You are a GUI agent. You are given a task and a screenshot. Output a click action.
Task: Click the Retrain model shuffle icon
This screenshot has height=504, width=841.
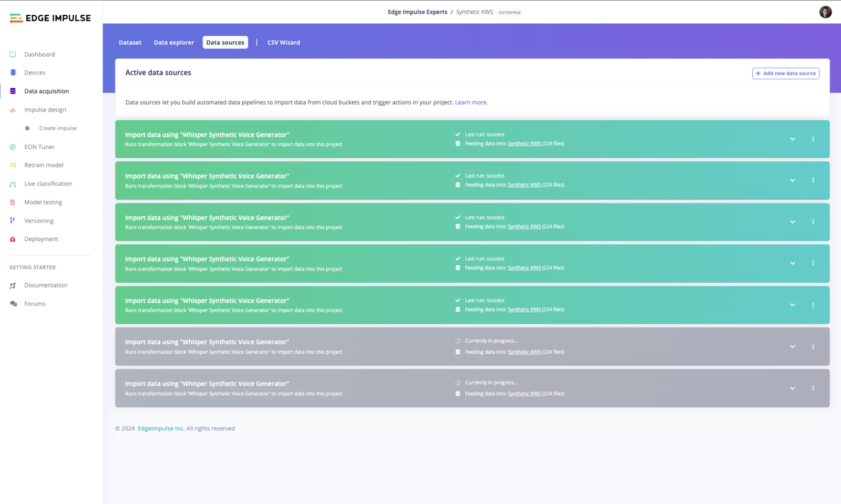pyautogui.click(x=13, y=165)
